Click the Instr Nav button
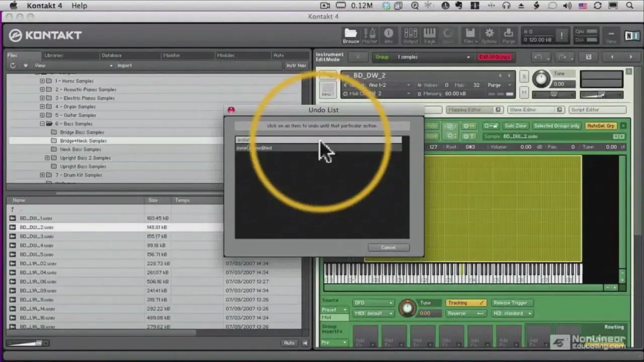Viewport: 644px width, 362px height. coord(296,65)
